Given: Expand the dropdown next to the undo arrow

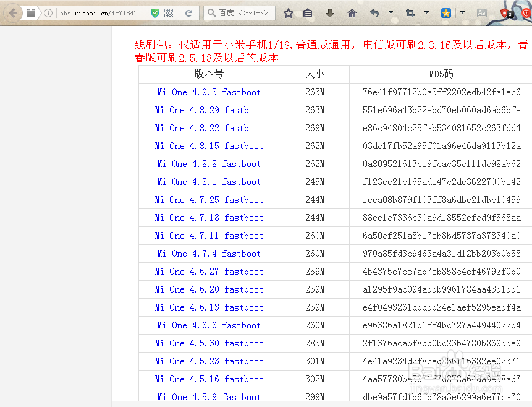Looking at the screenshot, I should 391,13.
